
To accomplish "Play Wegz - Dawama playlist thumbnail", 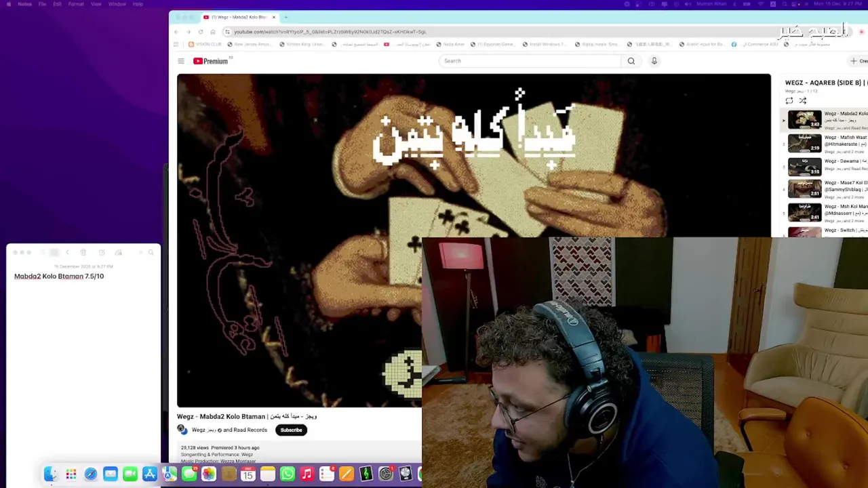I will (804, 167).
